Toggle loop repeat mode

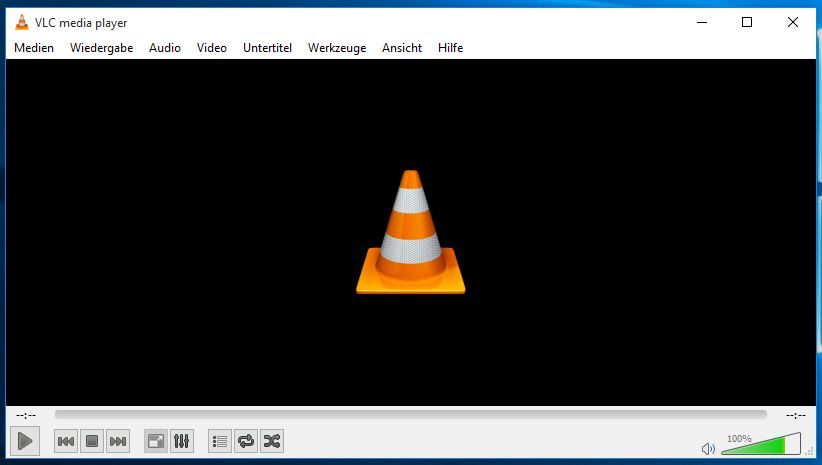click(x=246, y=441)
